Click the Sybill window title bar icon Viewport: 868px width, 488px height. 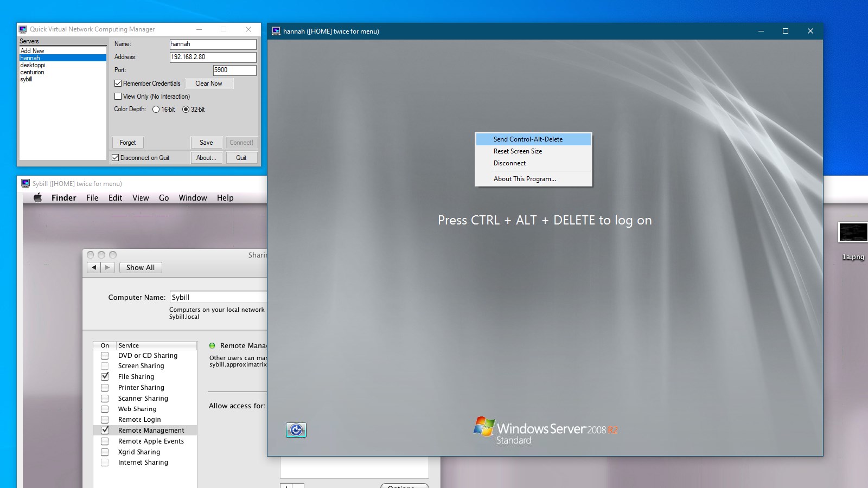[x=25, y=183]
